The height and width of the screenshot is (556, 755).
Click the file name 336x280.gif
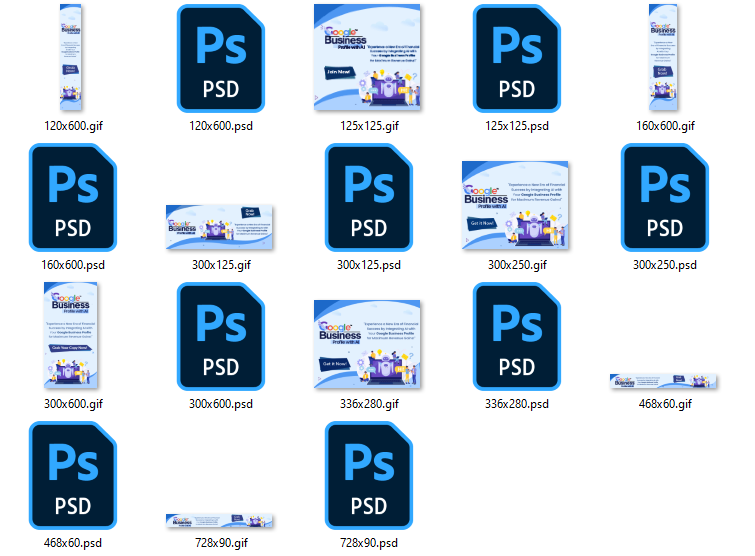[369, 404]
